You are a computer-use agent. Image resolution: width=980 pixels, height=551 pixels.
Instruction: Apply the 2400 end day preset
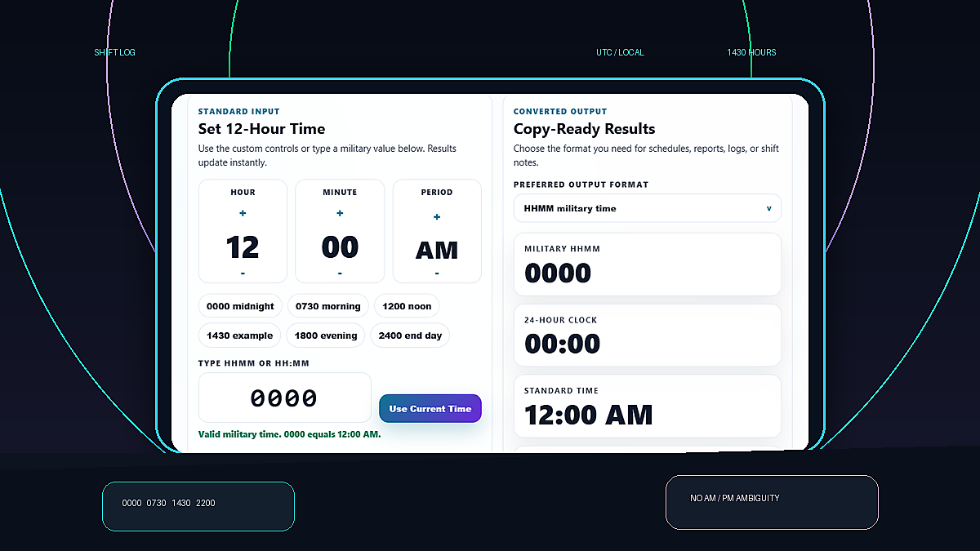click(x=410, y=335)
